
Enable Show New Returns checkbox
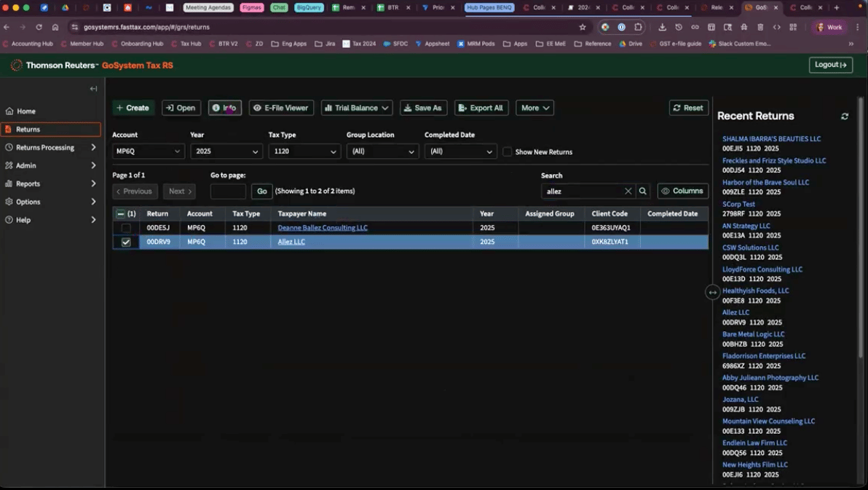tap(507, 151)
